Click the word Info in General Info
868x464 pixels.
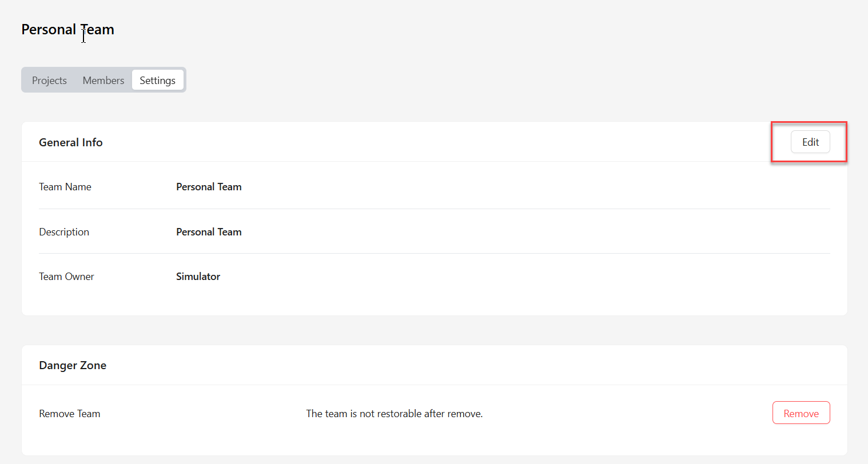pos(92,142)
